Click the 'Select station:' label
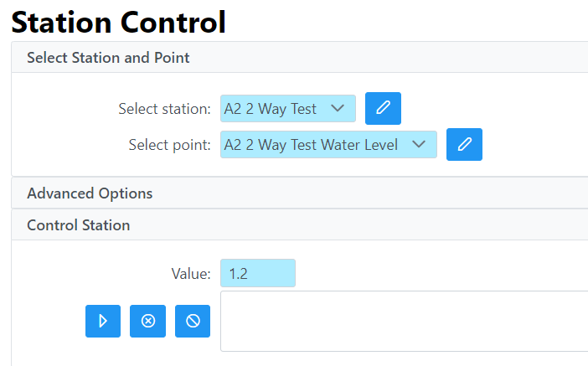This screenshot has height=366, width=588. 164,109
